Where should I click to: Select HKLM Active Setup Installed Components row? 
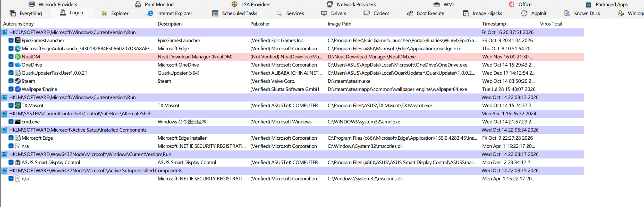(292, 130)
